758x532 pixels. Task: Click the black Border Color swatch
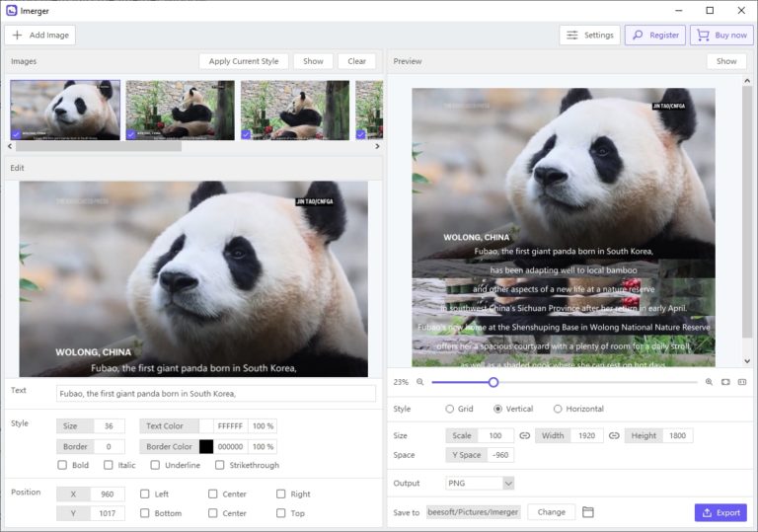[x=206, y=446]
